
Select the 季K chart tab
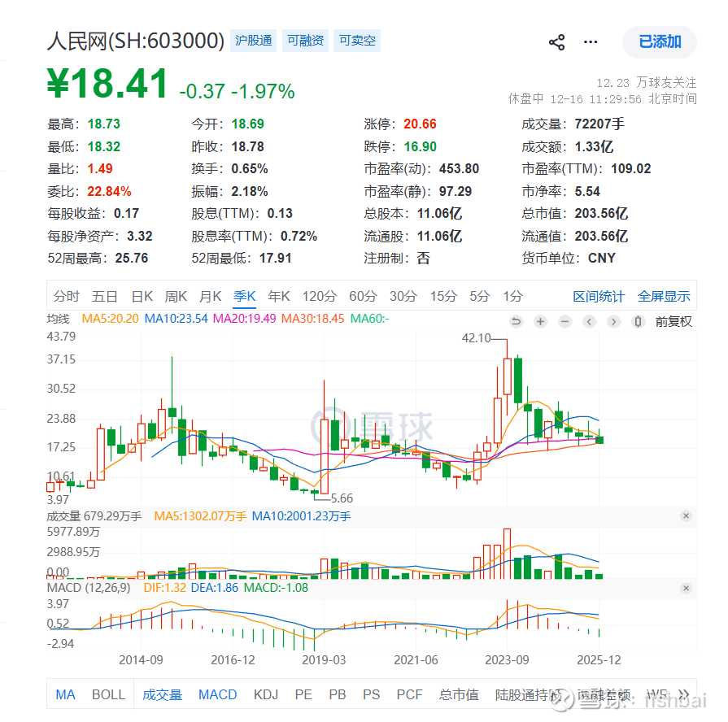(245, 296)
